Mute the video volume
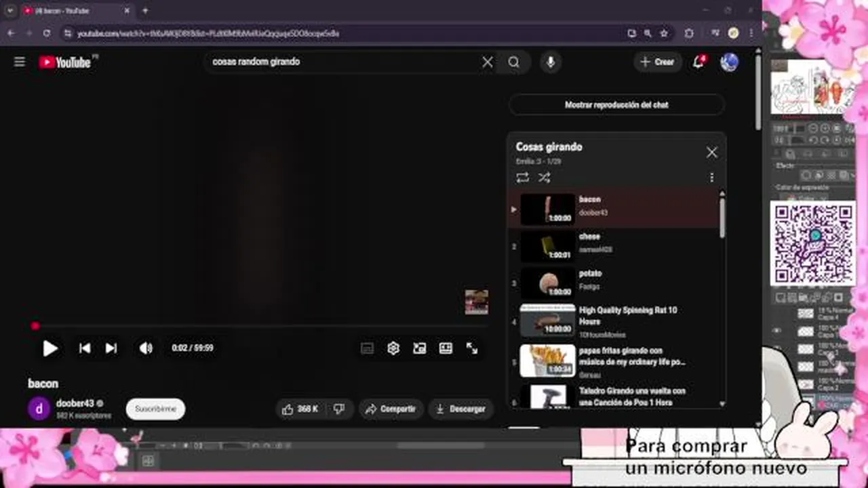Screen dimensions: 868x488 click(146, 348)
